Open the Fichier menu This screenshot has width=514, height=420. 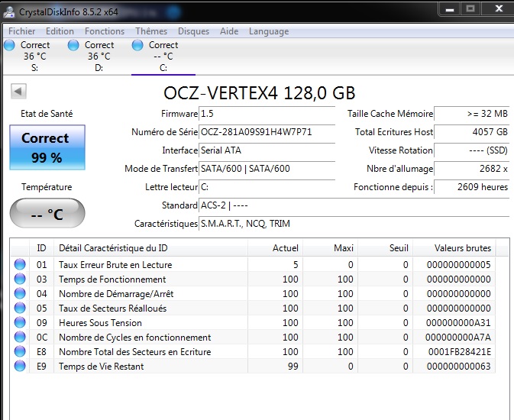point(21,31)
